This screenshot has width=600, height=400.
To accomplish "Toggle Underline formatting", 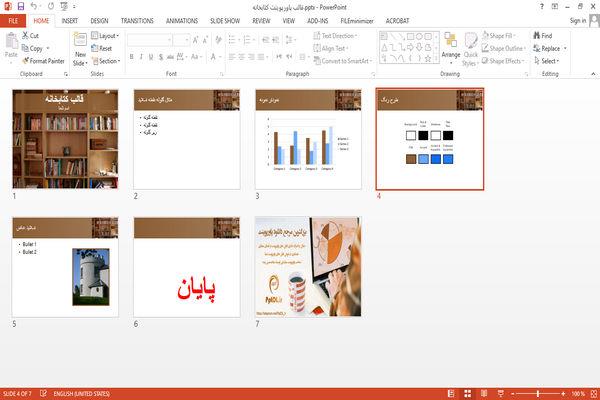I will (151, 57).
